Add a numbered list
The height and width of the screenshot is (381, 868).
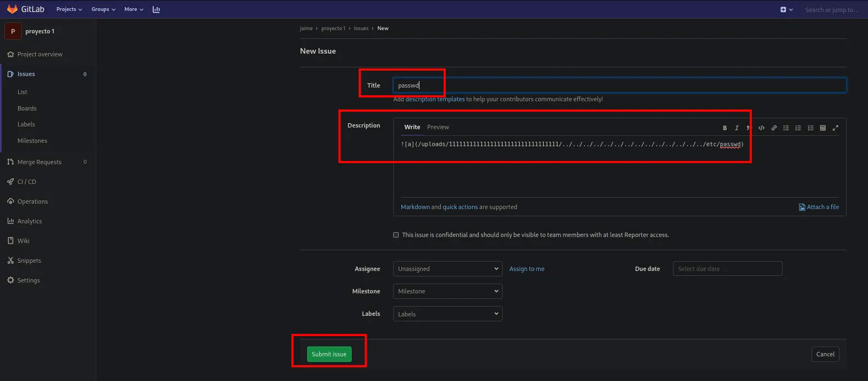[x=798, y=128]
